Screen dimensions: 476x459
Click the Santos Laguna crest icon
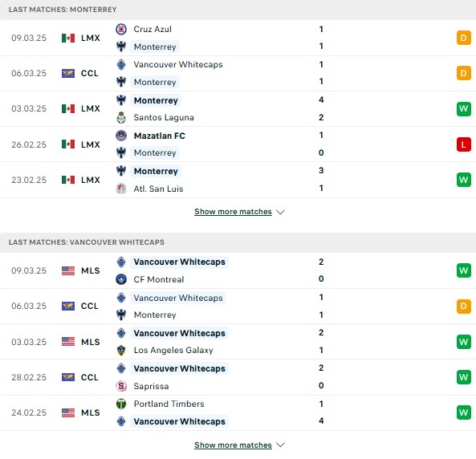coord(121,117)
